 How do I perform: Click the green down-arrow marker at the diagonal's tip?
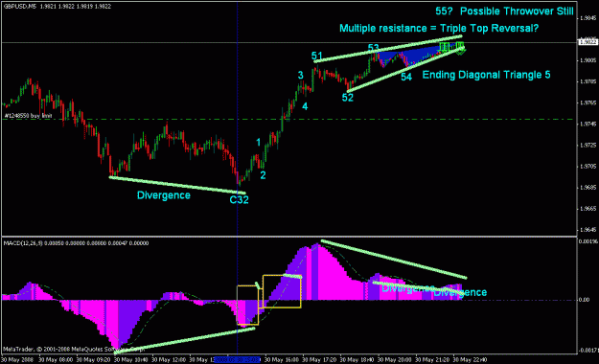tap(461, 49)
